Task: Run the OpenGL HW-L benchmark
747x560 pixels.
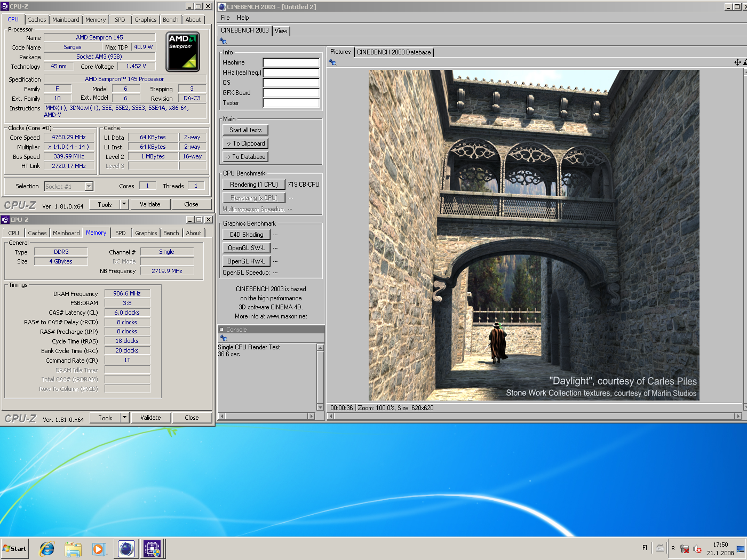Action: (x=247, y=261)
